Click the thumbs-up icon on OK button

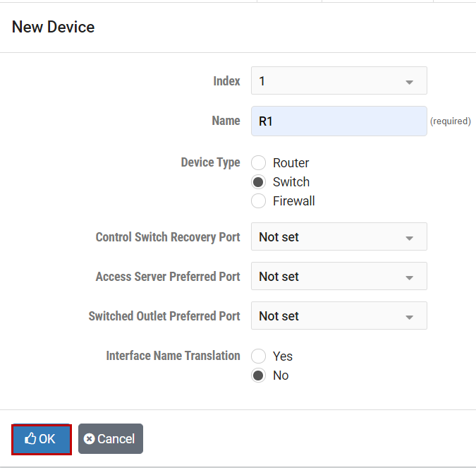[x=30, y=439]
